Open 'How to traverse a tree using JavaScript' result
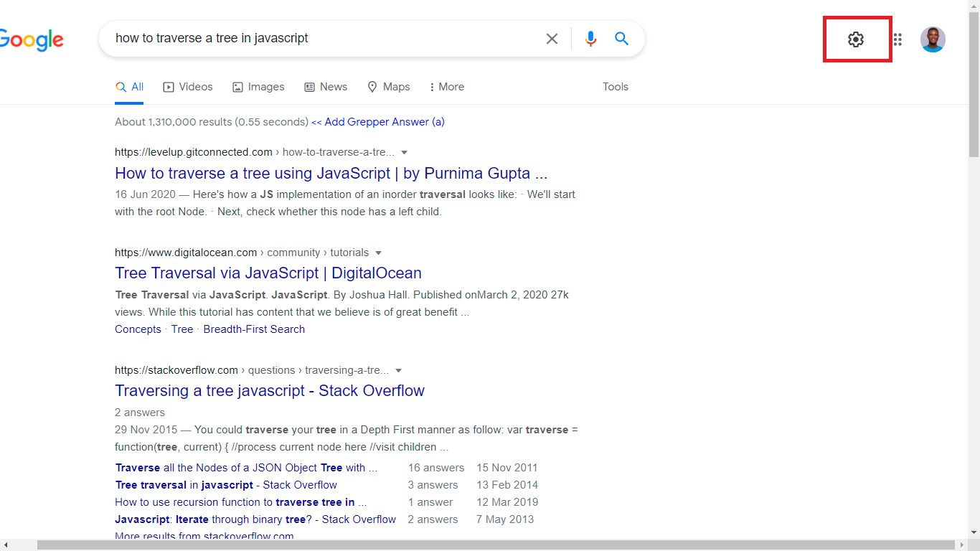980x551 pixels. (331, 173)
